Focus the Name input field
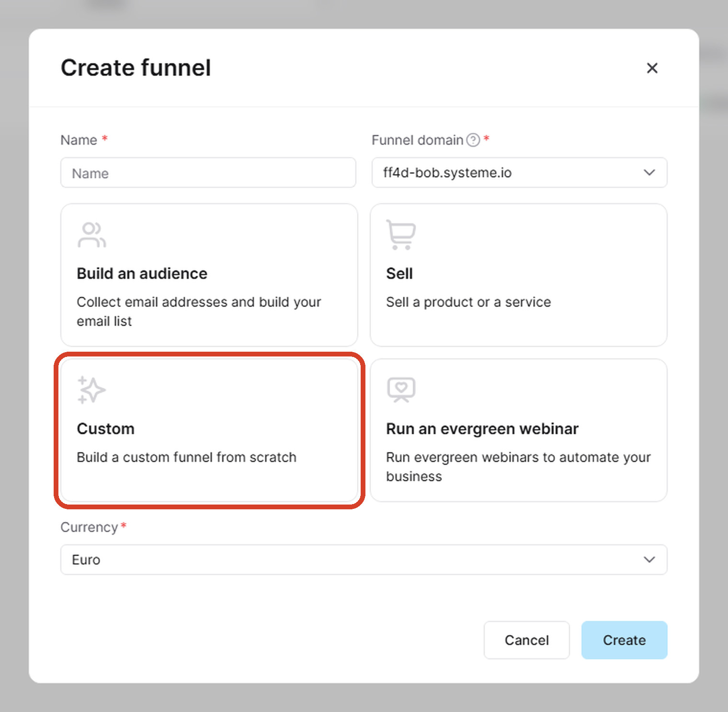 [208, 172]
